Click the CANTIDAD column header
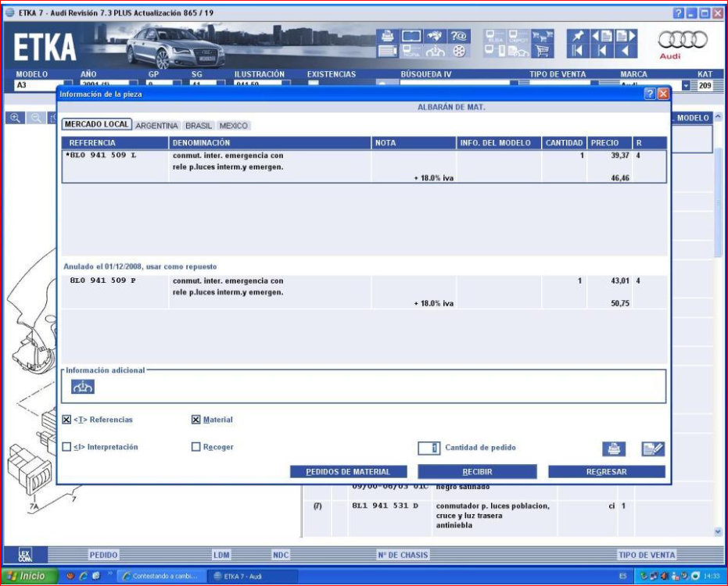Screen dimensions: 728x586 tap(564, 143)
